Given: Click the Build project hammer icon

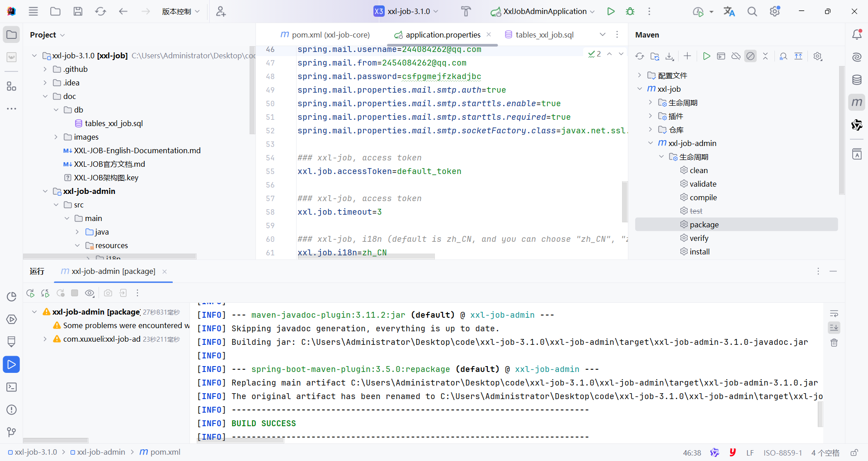Looking at the screenshot, I should 466,11.
